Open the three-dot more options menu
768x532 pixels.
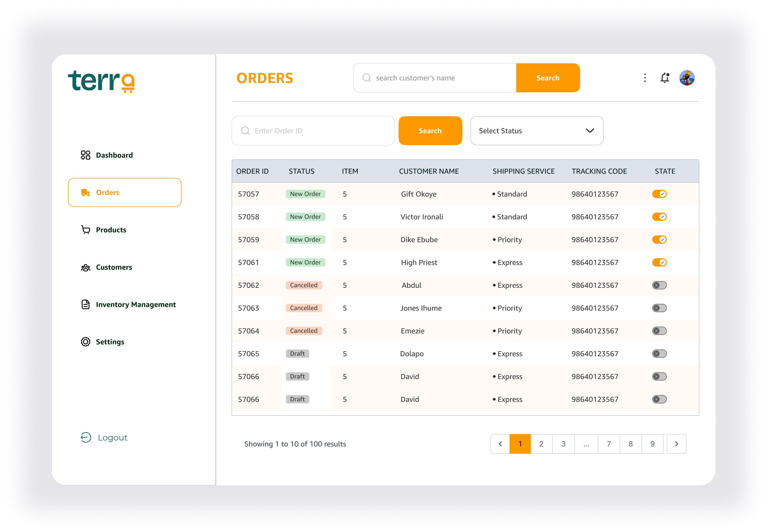click(x=644, y=78)
